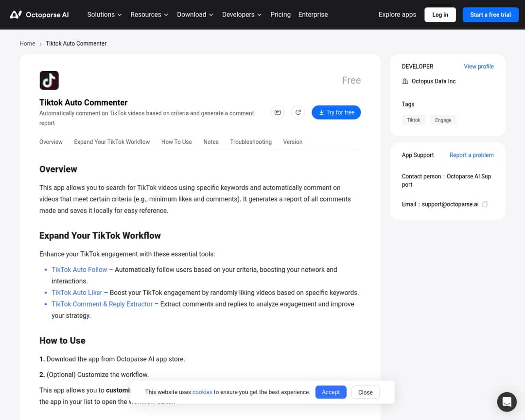Click the share icon button
Image resolution: width=525 pixels, height=420 pixels.
tap(298, 112)
